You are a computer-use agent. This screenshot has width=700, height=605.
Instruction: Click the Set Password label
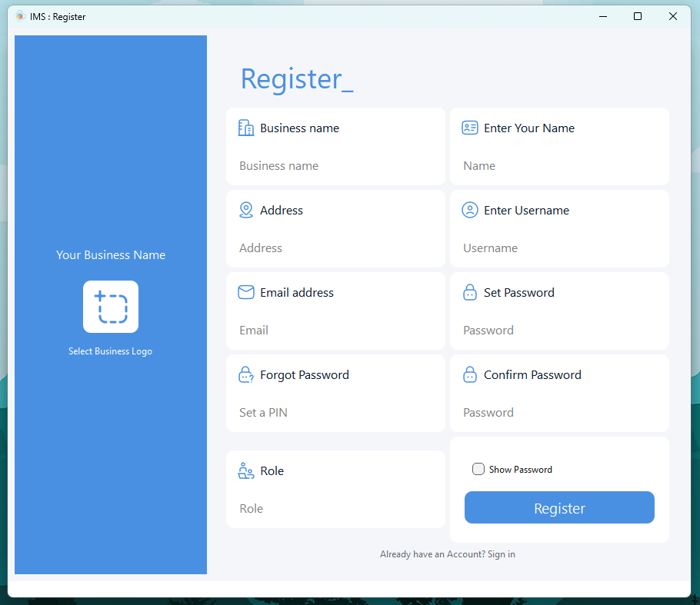519,292
